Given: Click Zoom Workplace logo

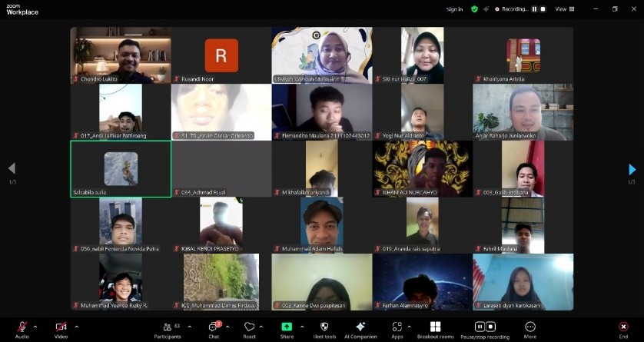Looking at the screenshot, I should [22, 10].
